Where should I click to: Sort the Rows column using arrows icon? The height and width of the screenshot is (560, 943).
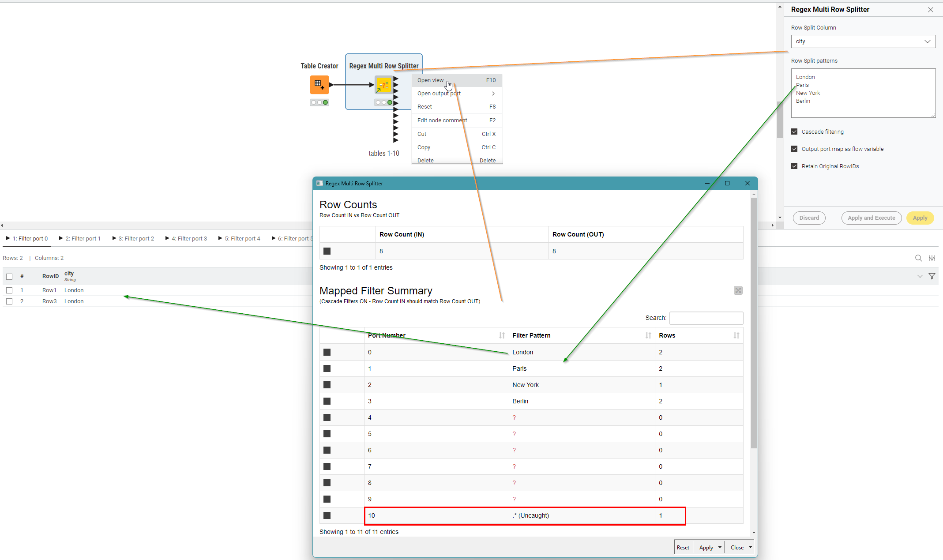click(x=736, y=335)
